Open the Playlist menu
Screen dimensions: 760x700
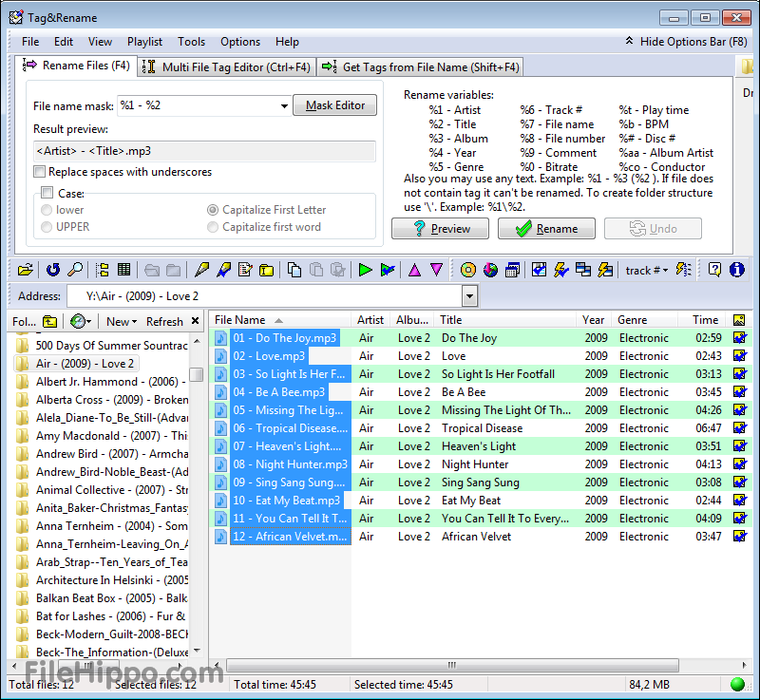(x=144, y=42)
